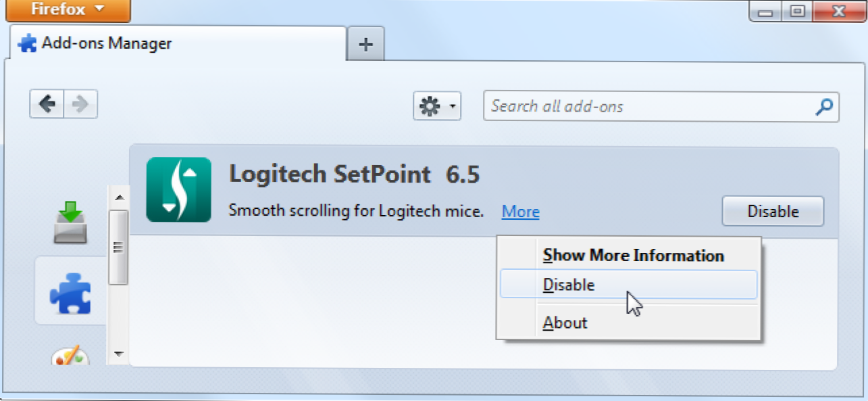The image size is (868, 401).
Task: Open a new tab with plus button
Action: pyautogui.click(x=365, y=45)
